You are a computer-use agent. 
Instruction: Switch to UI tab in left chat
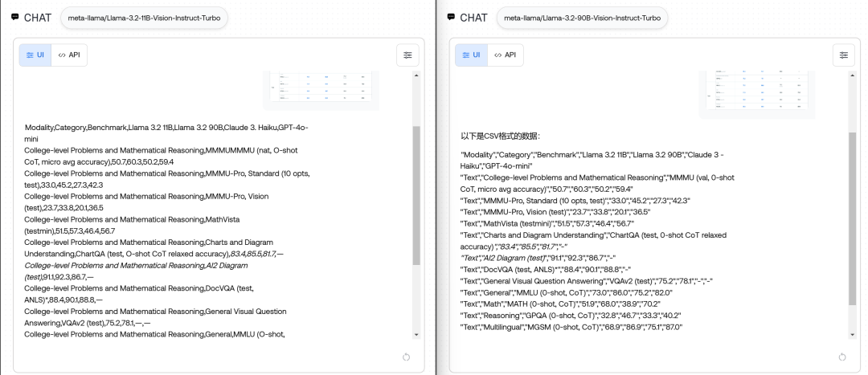tap(35, 55)
